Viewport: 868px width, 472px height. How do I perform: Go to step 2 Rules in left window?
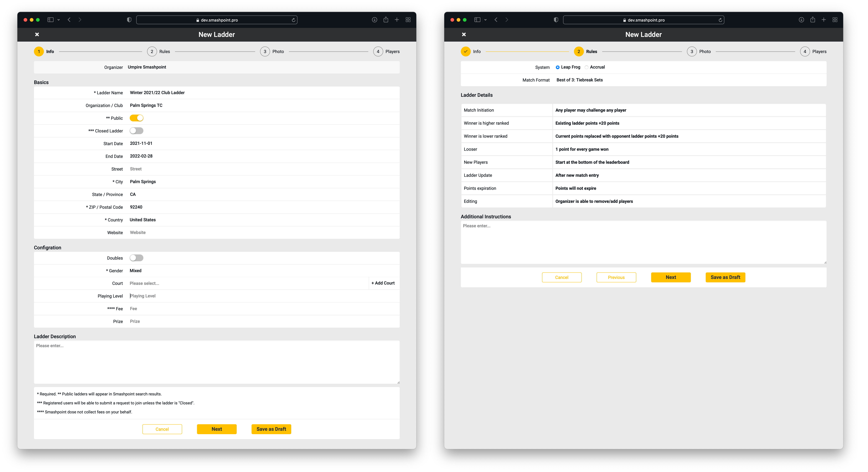pos(158,52)
